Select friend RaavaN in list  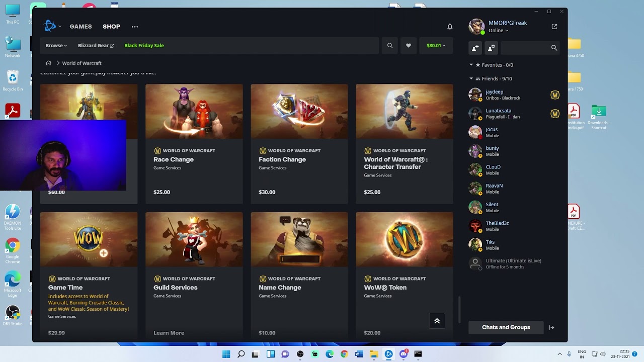(x=514, y=189)
